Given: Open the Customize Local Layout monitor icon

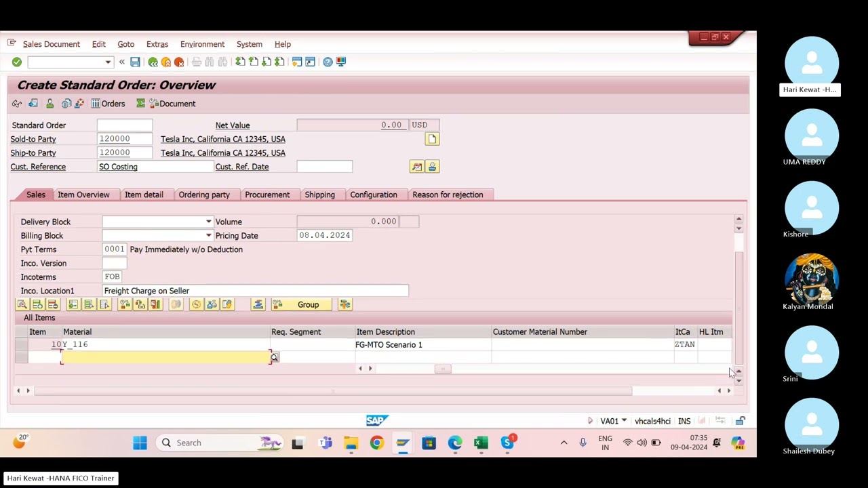Looking at the screenshot, I should [341, 62].
